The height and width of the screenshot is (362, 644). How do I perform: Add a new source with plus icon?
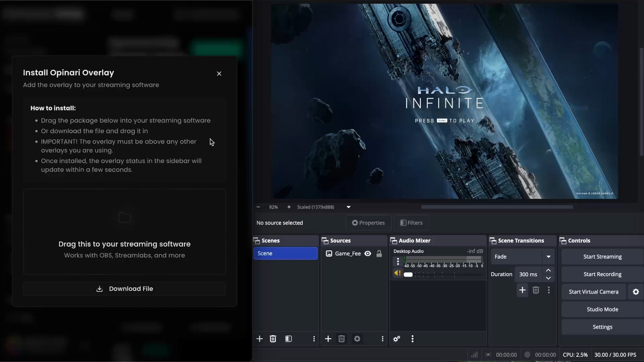(x=328, y=339)
